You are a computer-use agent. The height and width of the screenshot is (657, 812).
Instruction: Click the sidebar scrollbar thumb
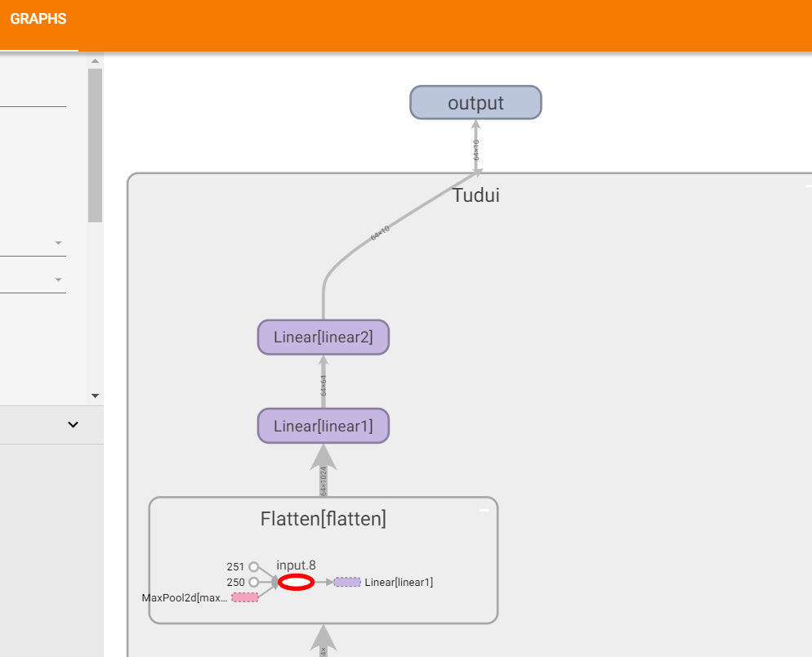point(95,145)
